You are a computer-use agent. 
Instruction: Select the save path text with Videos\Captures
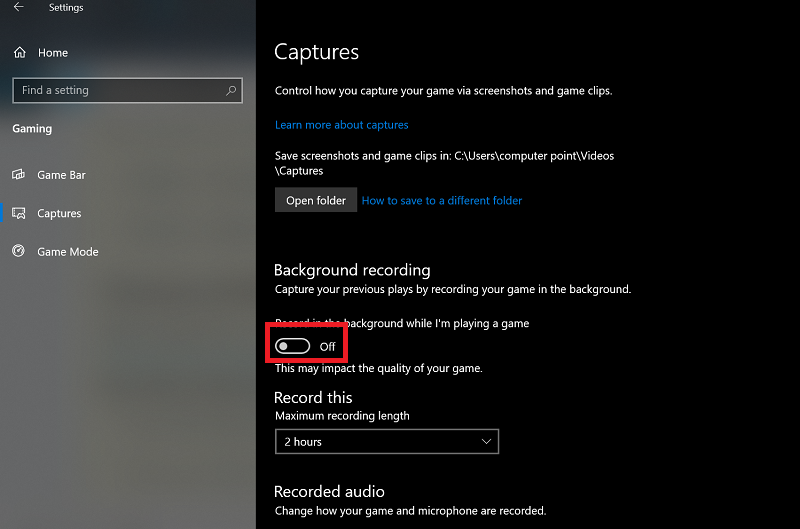[444, 163]
